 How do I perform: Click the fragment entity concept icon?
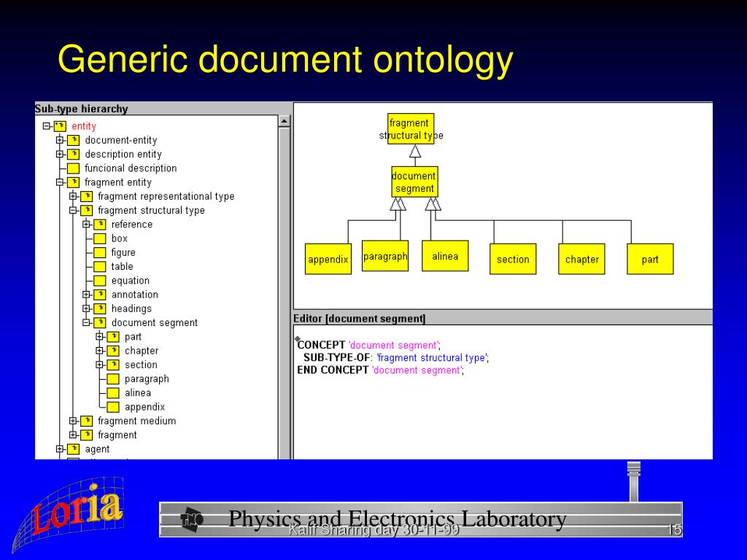pyautogui.click(x=74, y=182)
